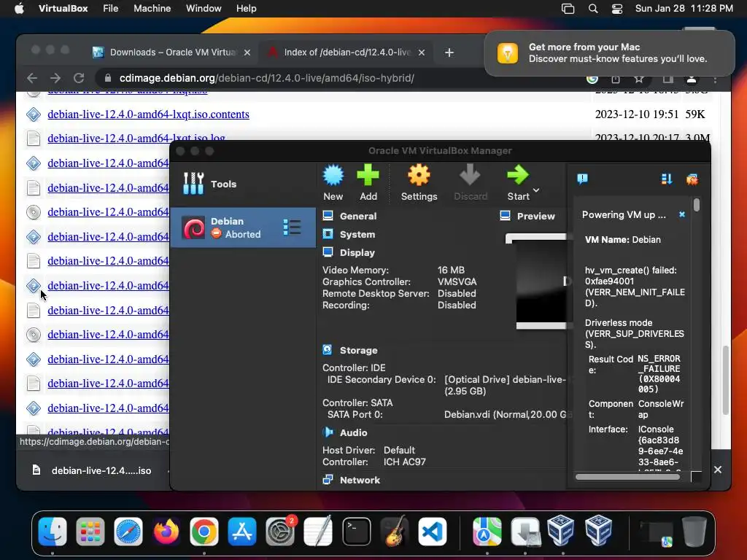
Task: Click the Optical Drive debian-live value
Action: coord(505,385)
